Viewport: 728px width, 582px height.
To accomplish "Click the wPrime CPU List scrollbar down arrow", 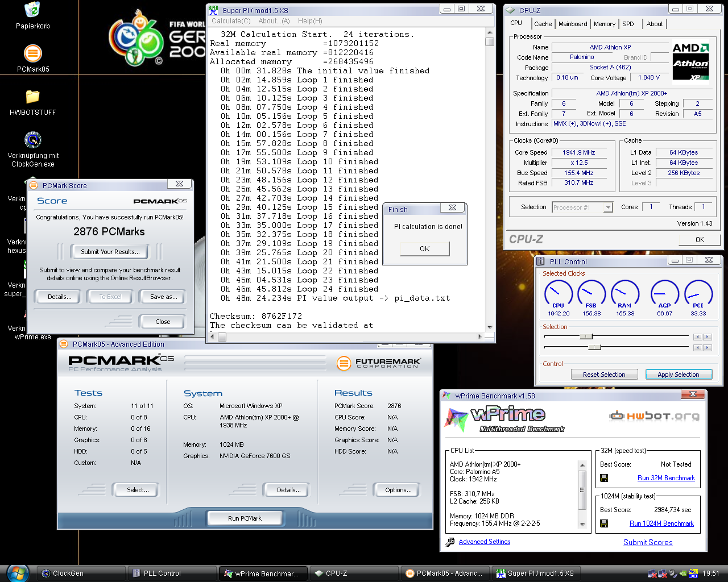I will click(582, 525).
